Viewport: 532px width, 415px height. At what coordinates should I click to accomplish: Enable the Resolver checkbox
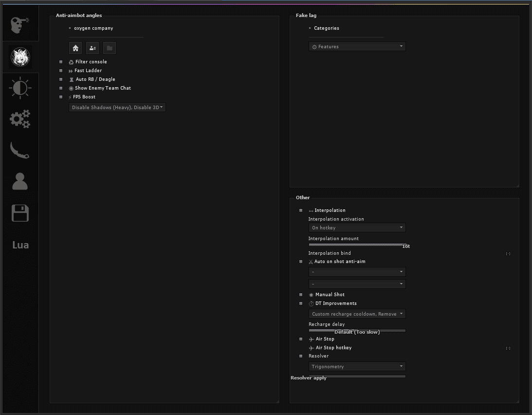pyautogui.click(x=301, y=356)
